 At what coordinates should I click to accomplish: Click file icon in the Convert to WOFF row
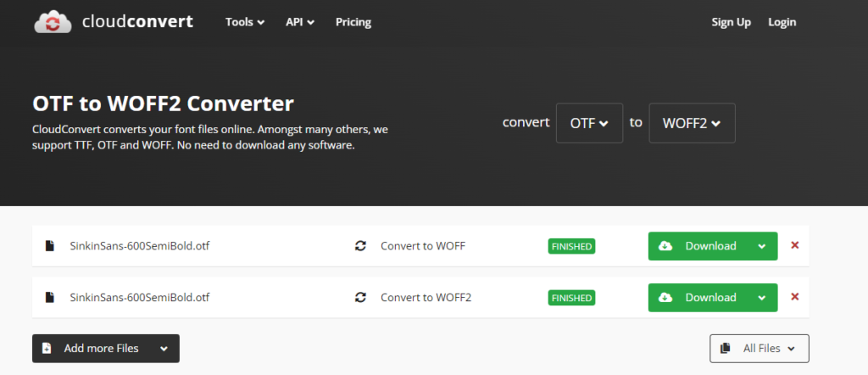[50, 246]
